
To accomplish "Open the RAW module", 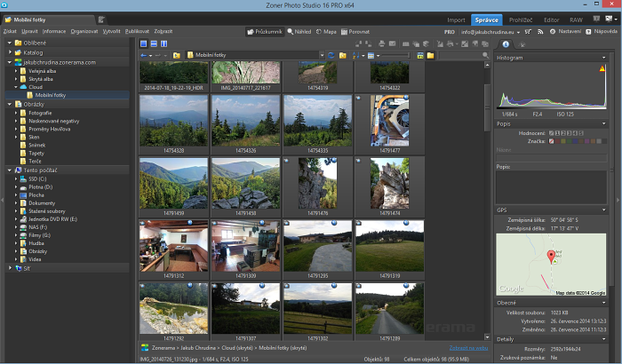I will click(576, 20).
